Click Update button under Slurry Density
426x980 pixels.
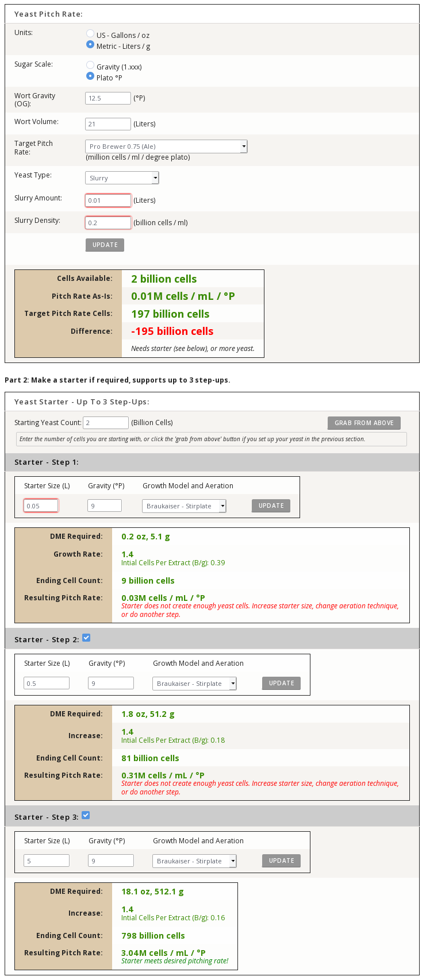tap(105, 245)
